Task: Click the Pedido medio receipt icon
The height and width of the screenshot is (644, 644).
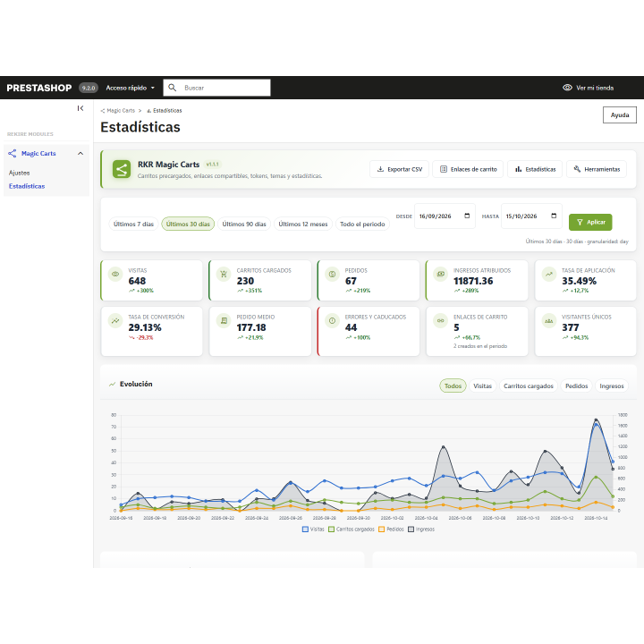Action: (x=224, y=321)
